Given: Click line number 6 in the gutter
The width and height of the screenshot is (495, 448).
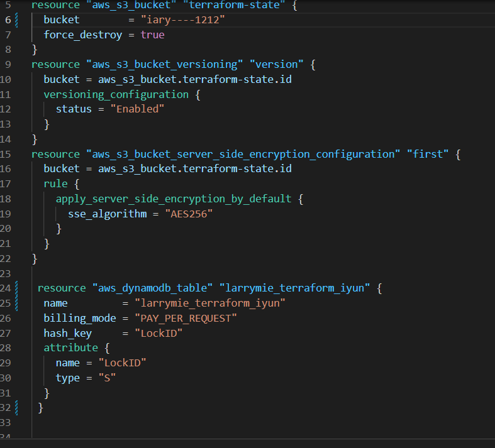Looking at the screenshot, I should [8, 20].
